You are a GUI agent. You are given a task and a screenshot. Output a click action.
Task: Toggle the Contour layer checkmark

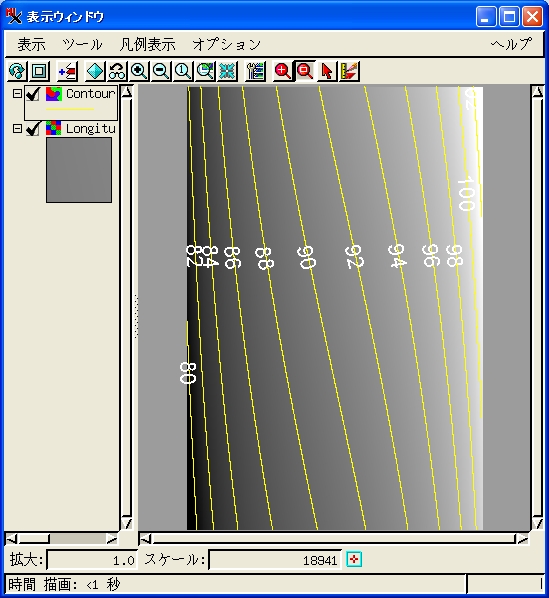(33, 94)
